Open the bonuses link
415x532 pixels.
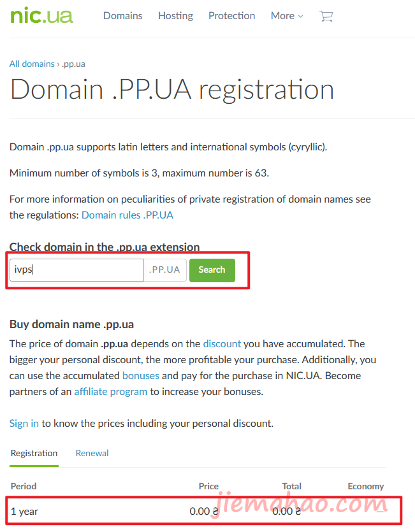pyautogui.click(x=141, y=376)
